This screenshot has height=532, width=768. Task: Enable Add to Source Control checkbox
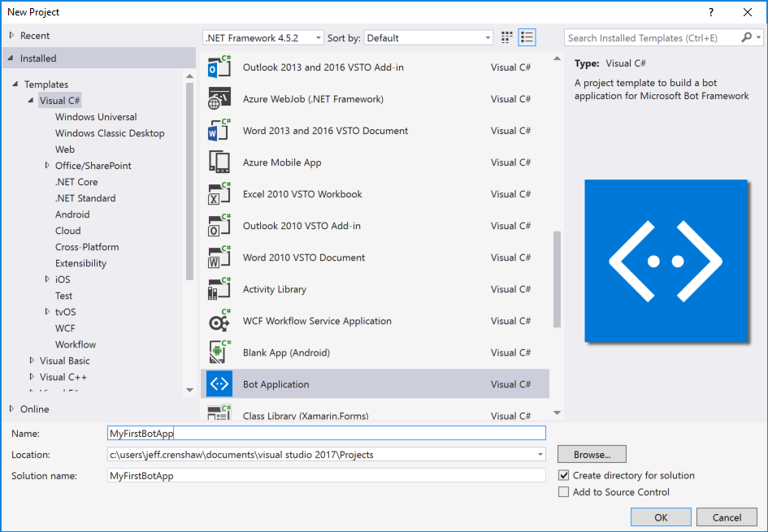coord(564,492)
